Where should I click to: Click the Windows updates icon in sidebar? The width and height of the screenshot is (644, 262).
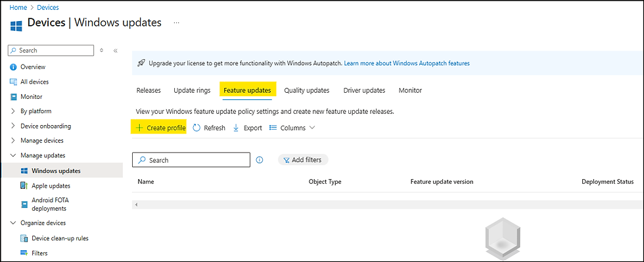click(x=24, y=171)
